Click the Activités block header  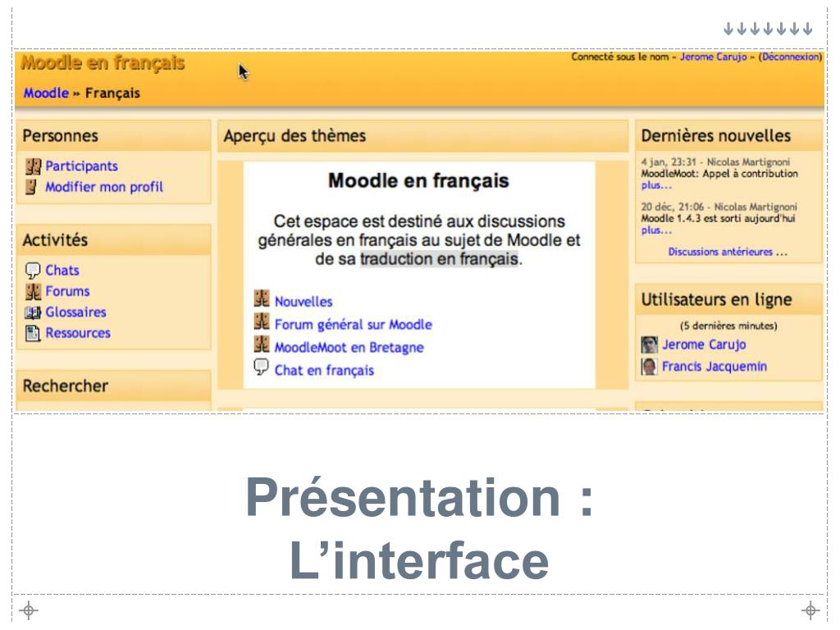pos(113,240)
